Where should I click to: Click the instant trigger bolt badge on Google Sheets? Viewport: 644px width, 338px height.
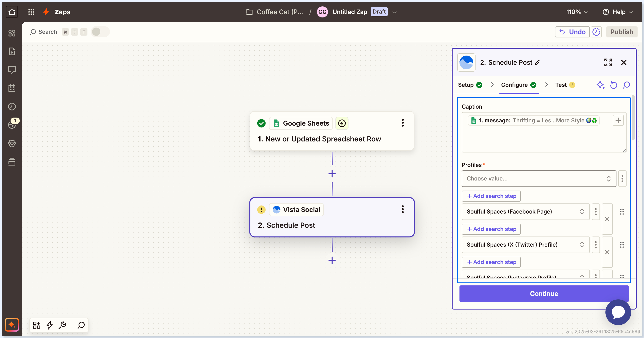[x=342, y=123]
